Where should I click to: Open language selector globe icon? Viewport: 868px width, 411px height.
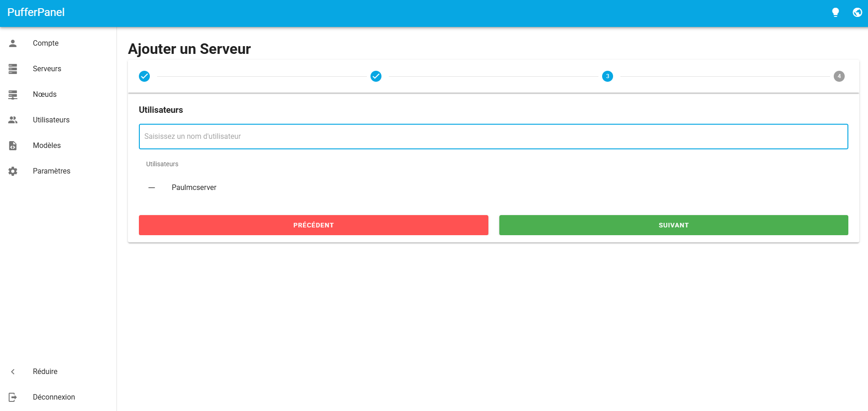[x=857, y=12]
